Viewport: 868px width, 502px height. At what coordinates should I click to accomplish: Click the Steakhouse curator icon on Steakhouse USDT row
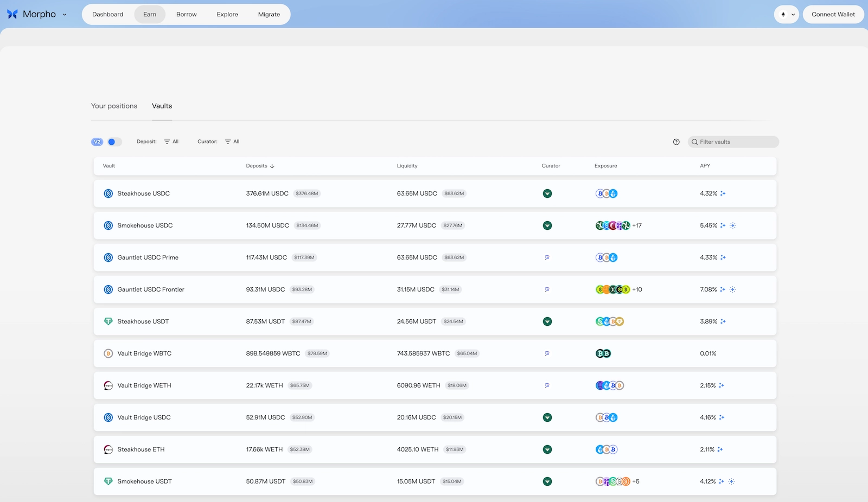[547, 321]
